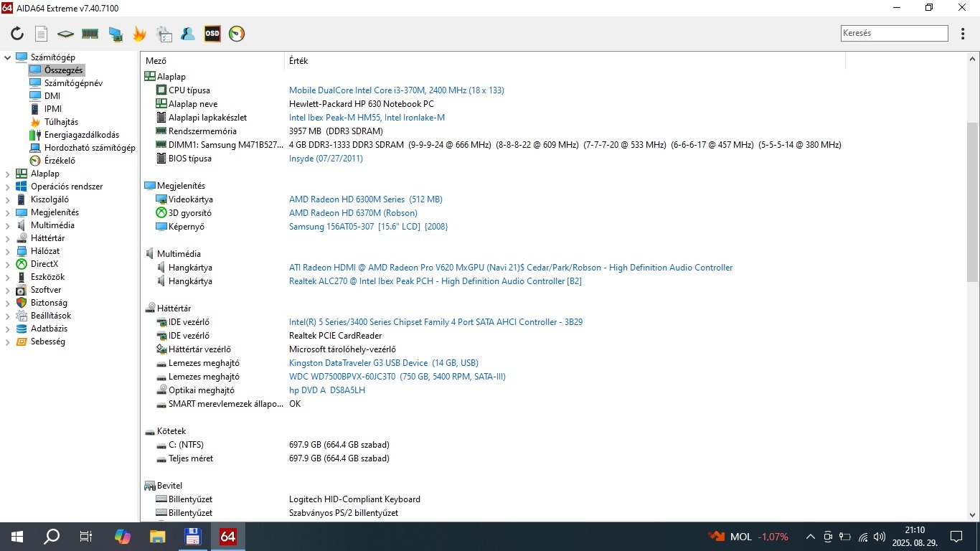Click the Keresés search field
The image size is (980, 551).
[894, 33]
